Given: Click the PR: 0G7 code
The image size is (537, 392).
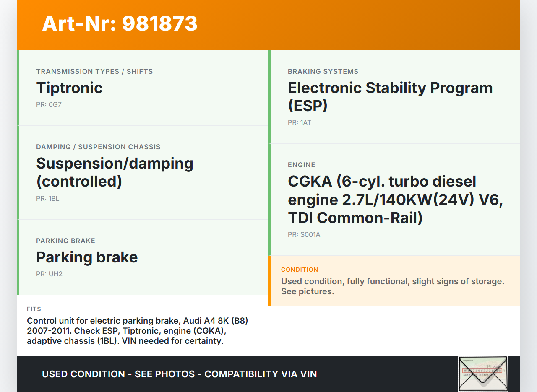Looking at the screenshot, I should point(49,104).
